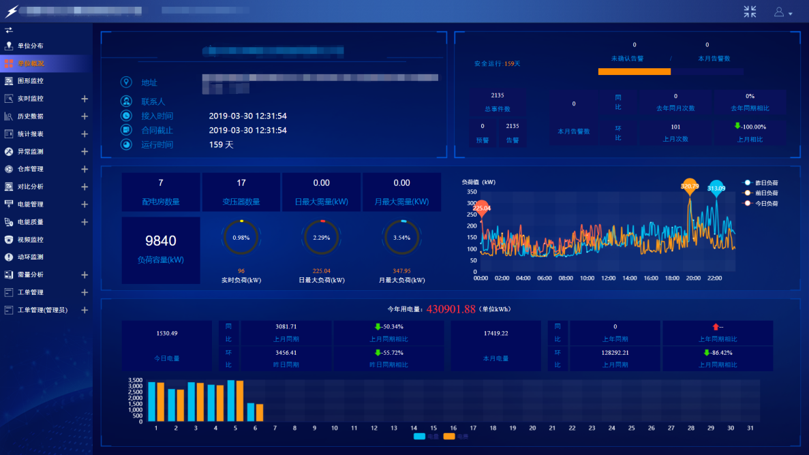Click the 未确认告警 label

(627, 59)
